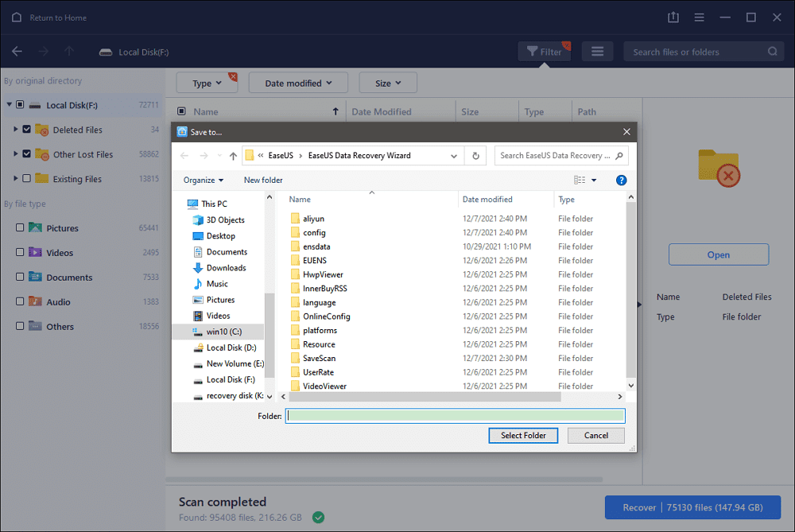Check the Pictures file type checkbox

[18, 227]
